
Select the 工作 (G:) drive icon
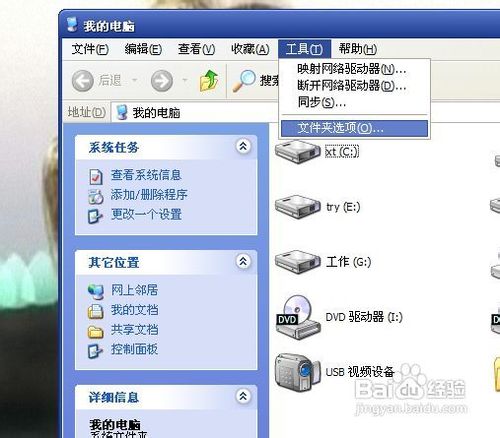tap(297, 262)
